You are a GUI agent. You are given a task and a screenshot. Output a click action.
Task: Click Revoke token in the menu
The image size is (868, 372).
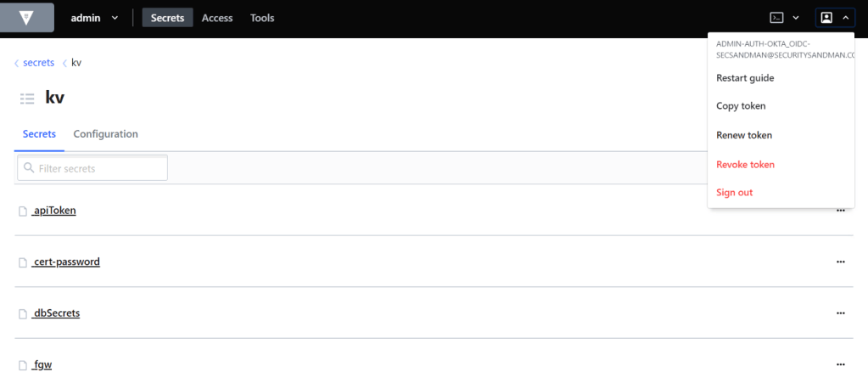tap(745, 164)
